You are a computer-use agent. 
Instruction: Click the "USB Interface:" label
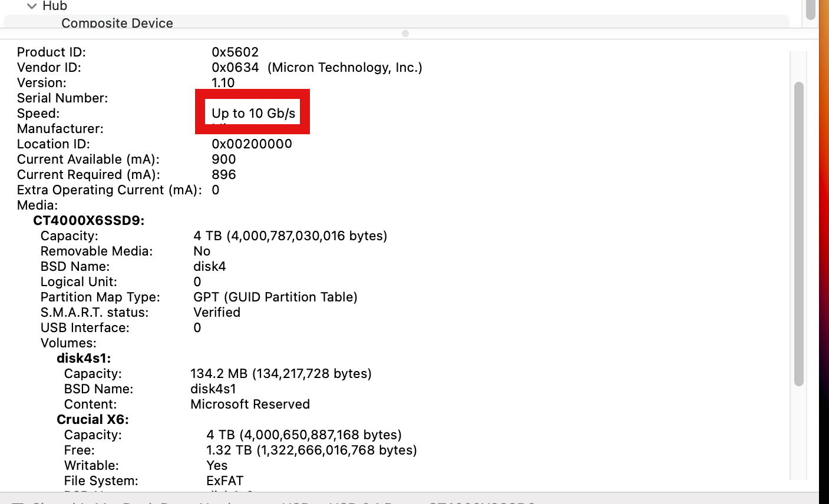tap(85, 328)
